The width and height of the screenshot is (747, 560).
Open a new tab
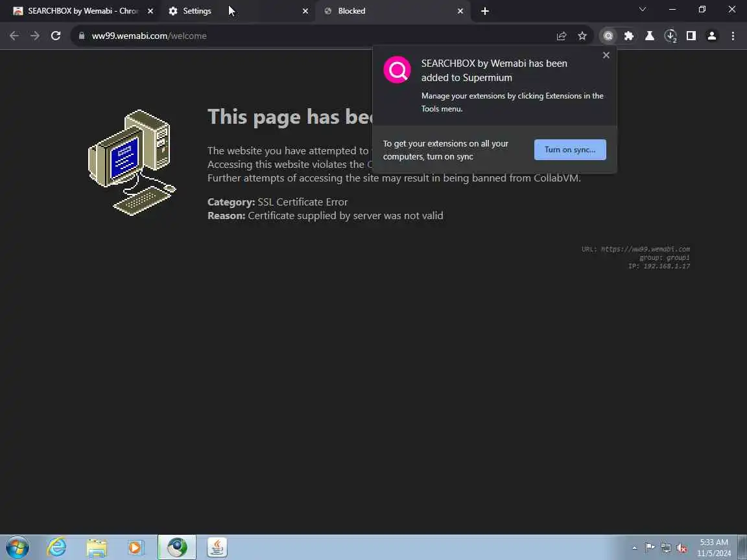[484, 11]
